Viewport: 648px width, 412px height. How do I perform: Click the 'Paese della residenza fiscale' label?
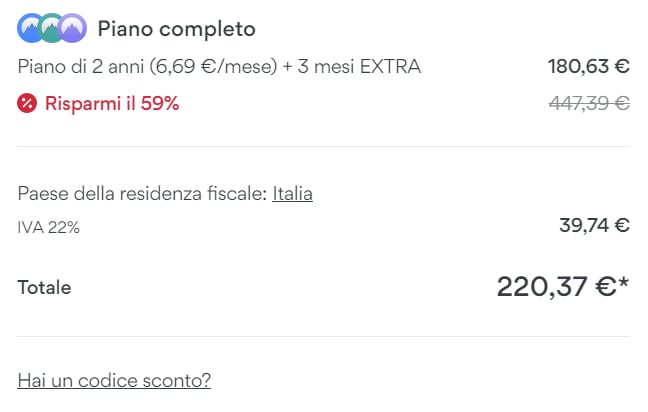(142, 193)
